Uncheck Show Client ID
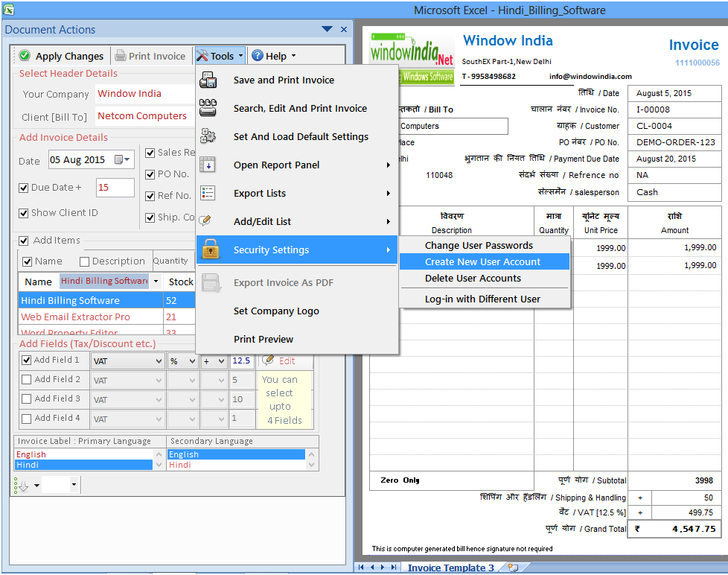The height and width of the screenshot is (575, 728). pos(23,213)
